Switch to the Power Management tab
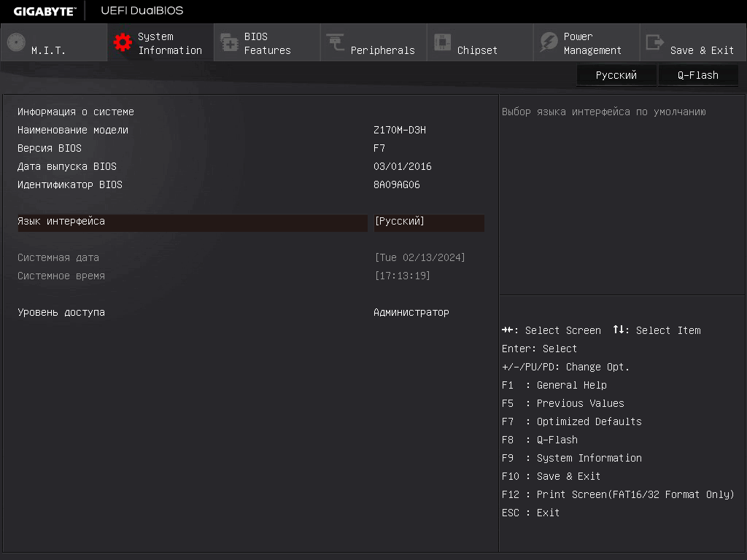The image size is (747, 560). coord(587,43)
